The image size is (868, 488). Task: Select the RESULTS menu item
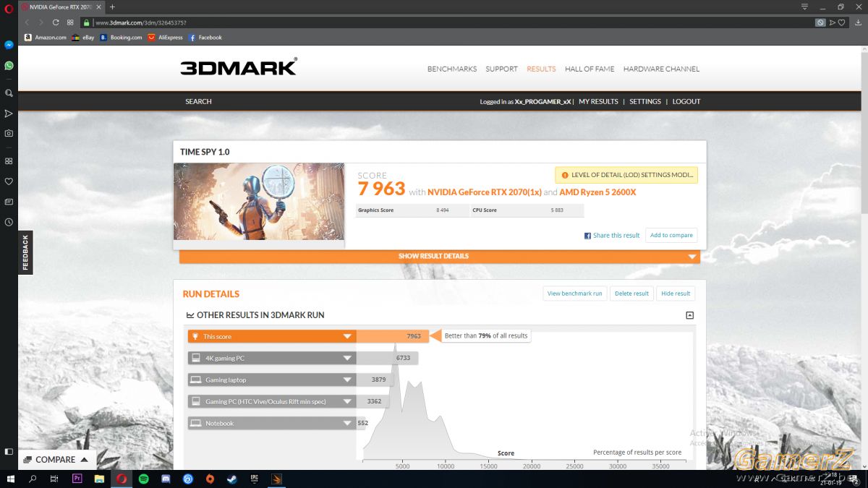[541, 69]
